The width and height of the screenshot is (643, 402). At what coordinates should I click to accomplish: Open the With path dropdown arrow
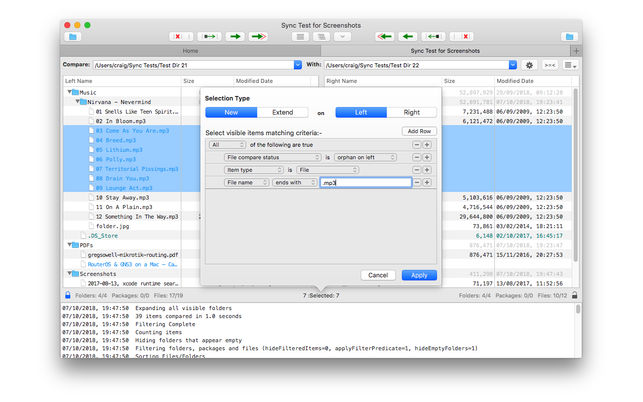513,65
